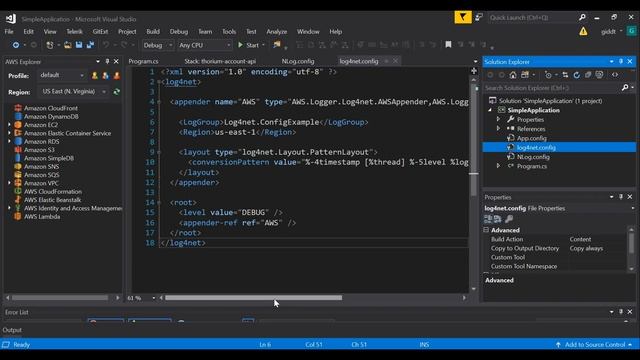This screenshot has height=360, width=640.
Task: Save the current file with Save icon
Action: (x=79, y=45)
